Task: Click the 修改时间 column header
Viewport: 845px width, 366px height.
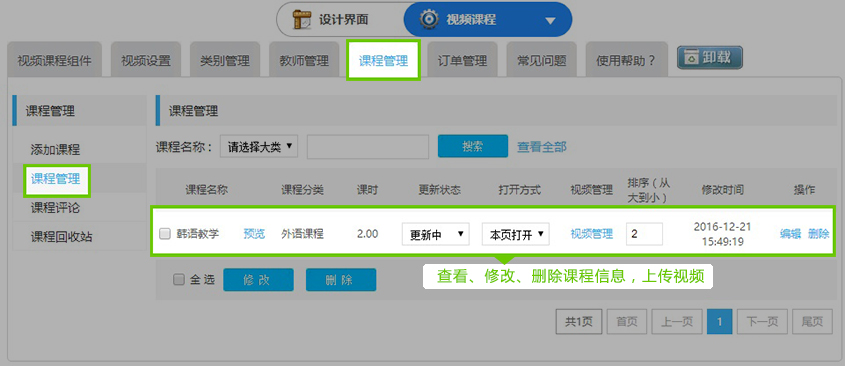Action: 722,190
